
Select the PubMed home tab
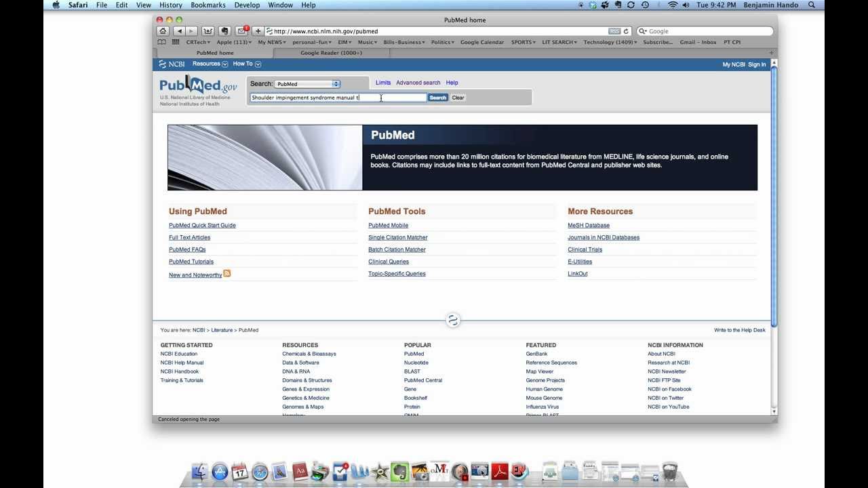tap(215, 53)
